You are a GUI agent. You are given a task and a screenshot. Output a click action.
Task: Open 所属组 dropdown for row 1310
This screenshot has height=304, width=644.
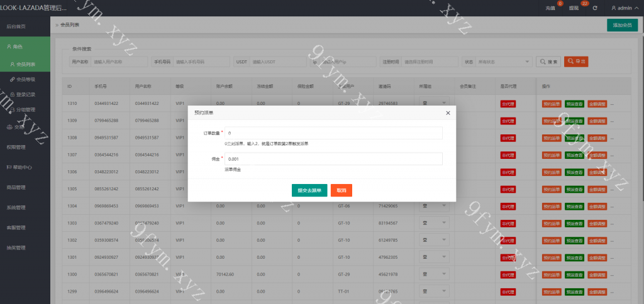[434, 103]
